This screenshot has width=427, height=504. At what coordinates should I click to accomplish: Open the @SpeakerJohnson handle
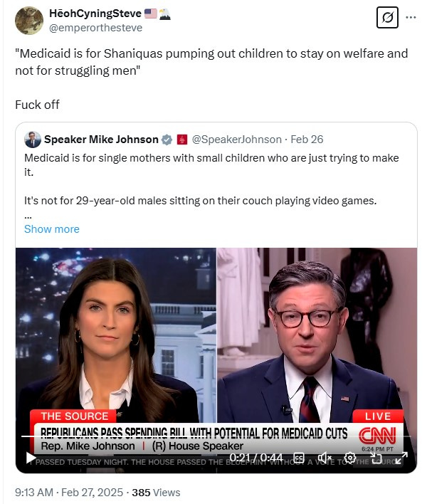coord(237,140)
